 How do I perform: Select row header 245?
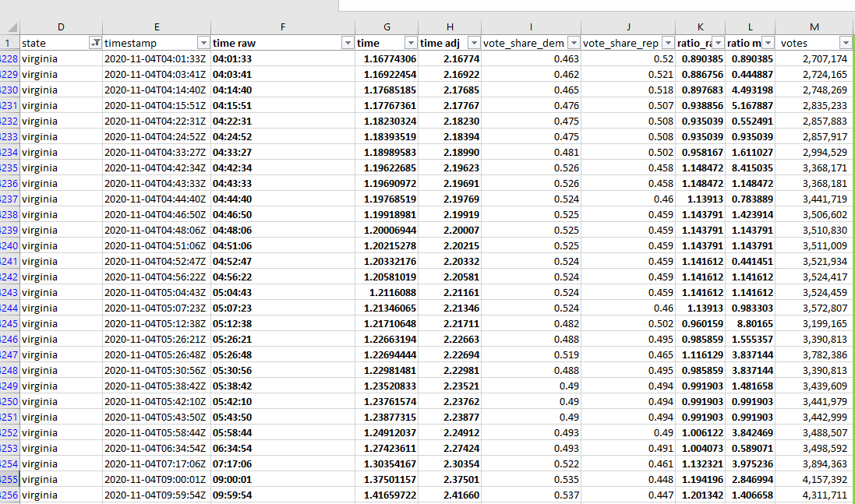tap(9, 323)
